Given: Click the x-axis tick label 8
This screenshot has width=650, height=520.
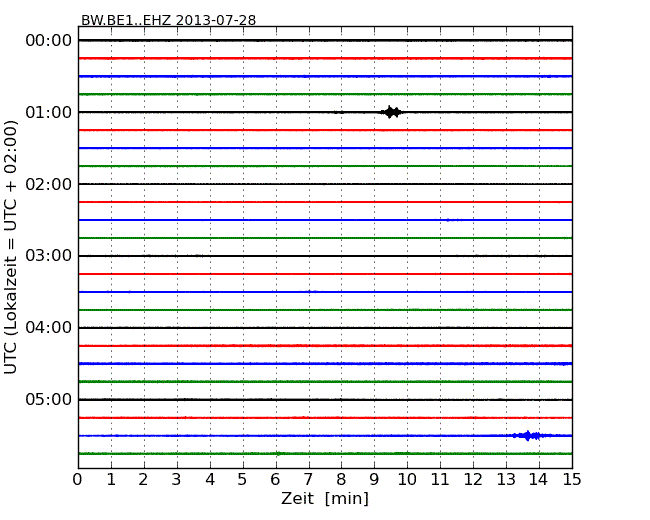Looking at the screenshot, I should (x=341, y=480).
